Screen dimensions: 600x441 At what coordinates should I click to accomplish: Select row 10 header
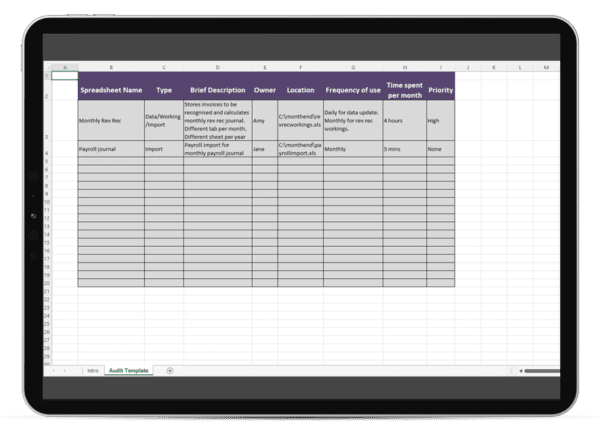(x=47, y=202)
